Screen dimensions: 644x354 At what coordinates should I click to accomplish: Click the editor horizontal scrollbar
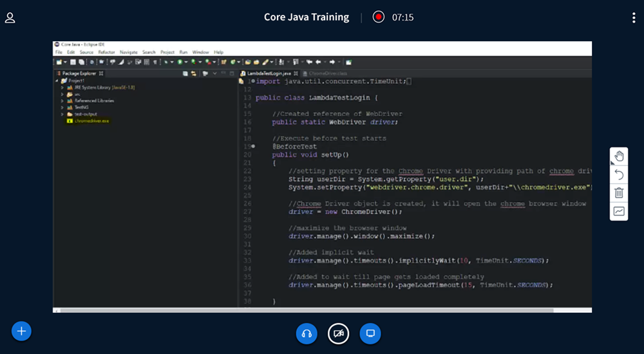(412, 310)
